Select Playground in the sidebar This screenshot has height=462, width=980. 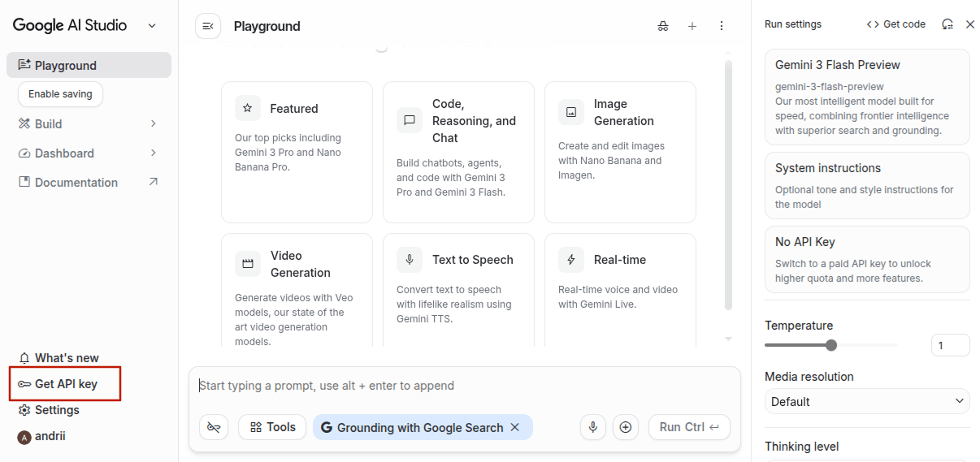click(x=89, y=65)
